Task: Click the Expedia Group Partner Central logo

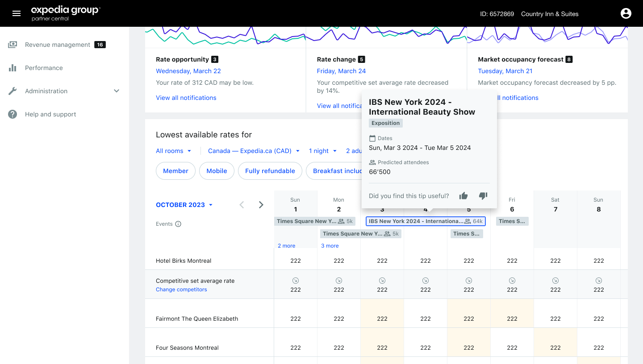Action: tap(66, 13)
